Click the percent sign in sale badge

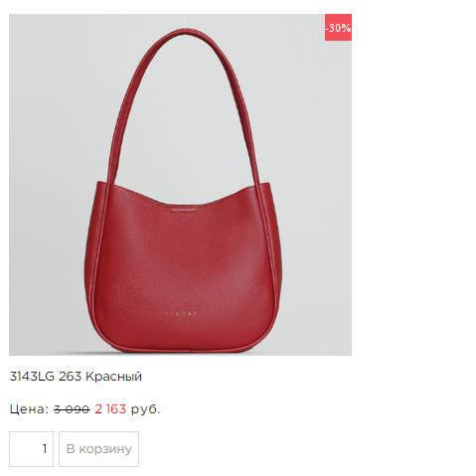pyautogui.click(x=347, y=28)
